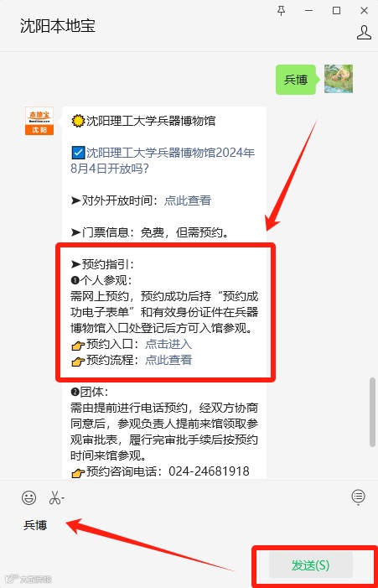Close the chat window
The height and width of the screenshot is (588, 378).
pyautogui.click(x=364, y=11)
